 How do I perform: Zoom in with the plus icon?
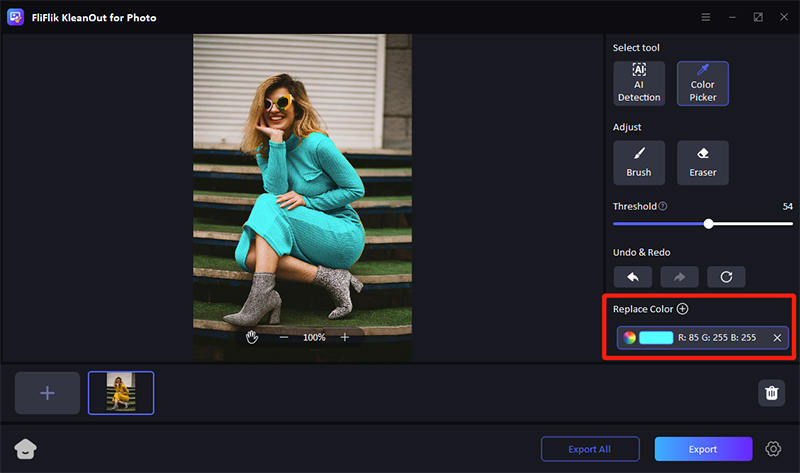345,337
